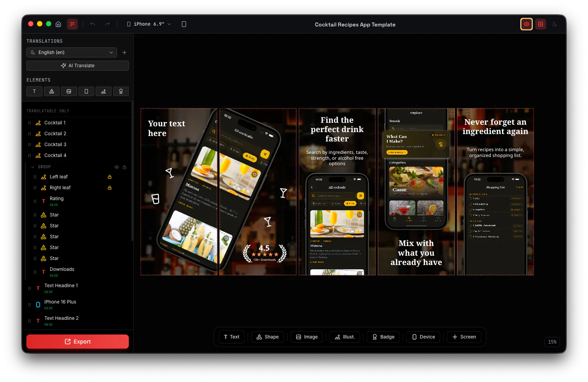Viewport: 588px width, 382px height.
Task: Click the illustration icon beside Cocktail 3
Action: tap(38, 145)
